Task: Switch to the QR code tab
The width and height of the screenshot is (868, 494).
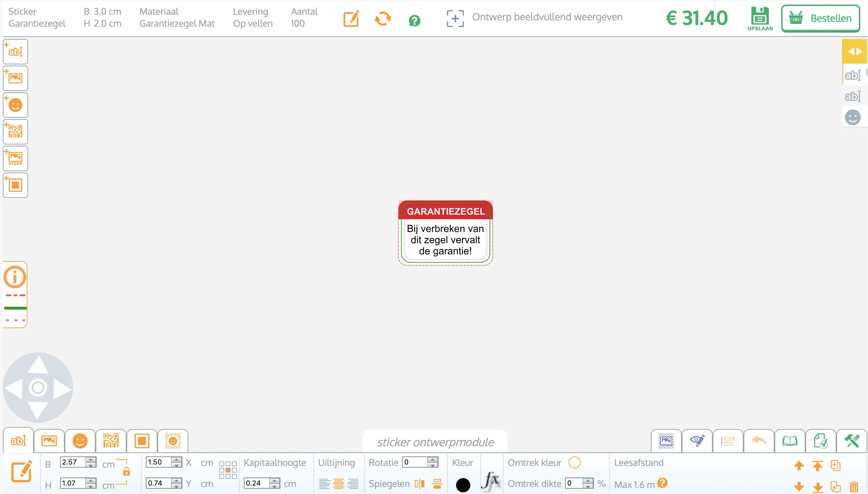Action: [111, 441]
